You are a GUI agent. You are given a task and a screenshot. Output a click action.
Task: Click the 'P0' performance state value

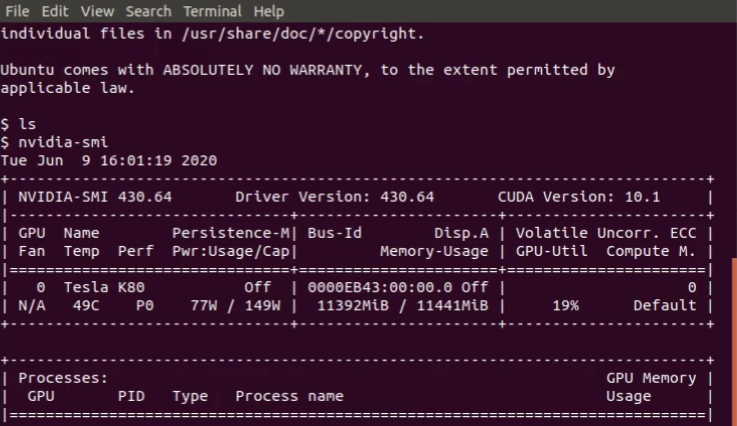145,305
